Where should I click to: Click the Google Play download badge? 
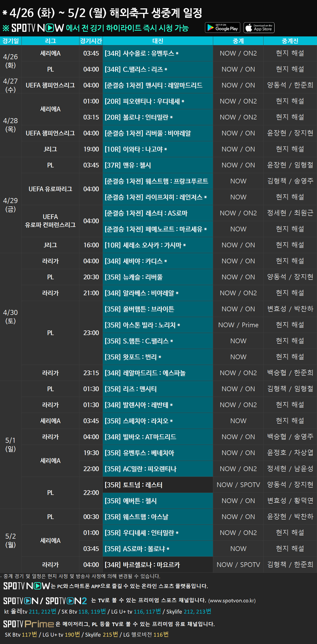(x=222, y=27)
